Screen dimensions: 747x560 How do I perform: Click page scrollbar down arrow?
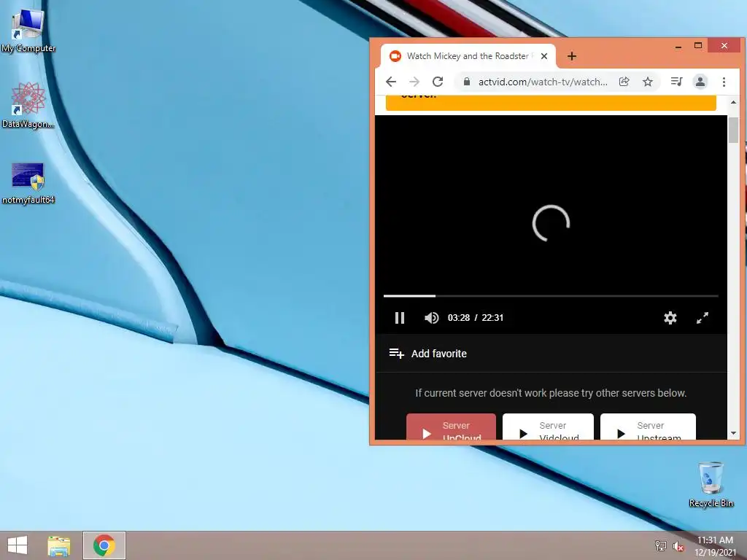tap(733, 433)
